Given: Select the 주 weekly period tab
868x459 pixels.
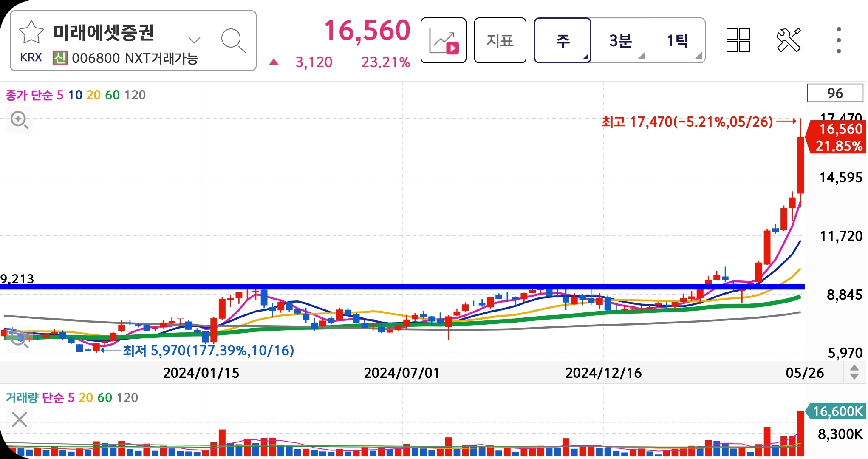Looking at the screenshot, I should click(x=563, y=41).
